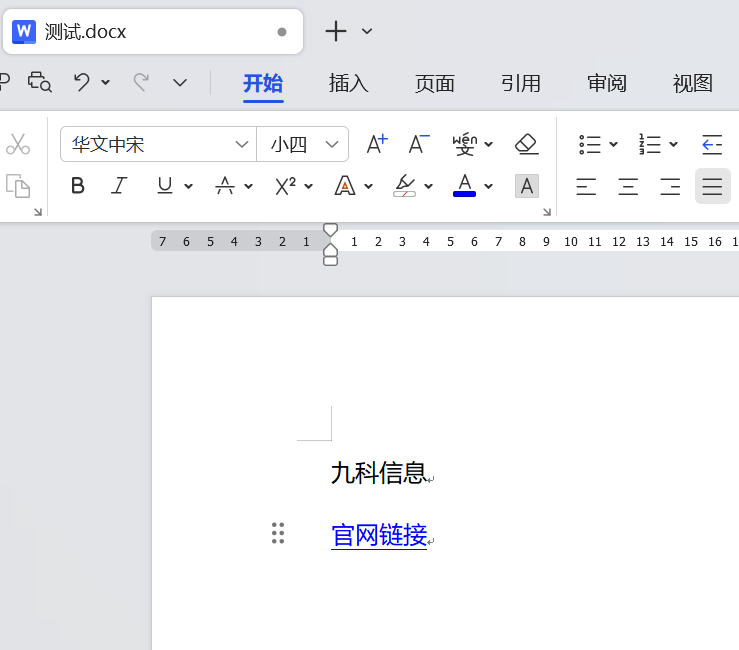Screen dimensions: 739x650
Task: Click the paragraph drag handle beside 官网链接
Action: coord(278,534)
